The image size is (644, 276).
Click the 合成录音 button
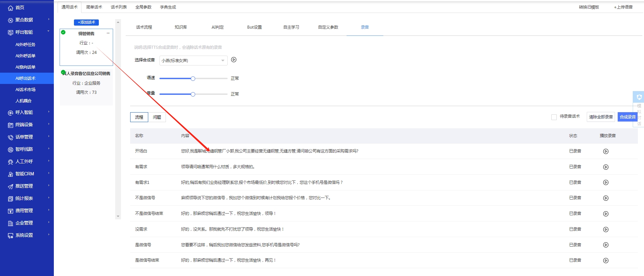click(x=627, y=117)
